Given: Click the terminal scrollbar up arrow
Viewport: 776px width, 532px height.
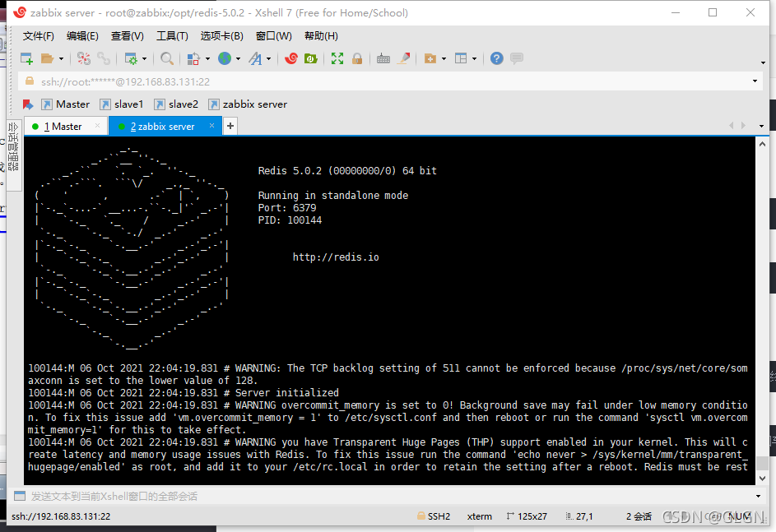Looking at the screenshot, I should point(762,144).
